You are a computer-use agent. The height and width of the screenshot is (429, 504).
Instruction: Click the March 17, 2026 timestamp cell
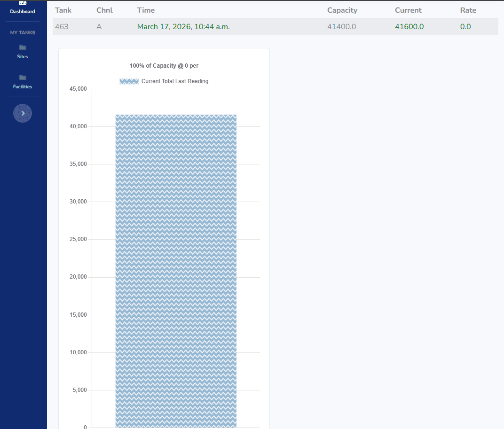pos(183,27)
